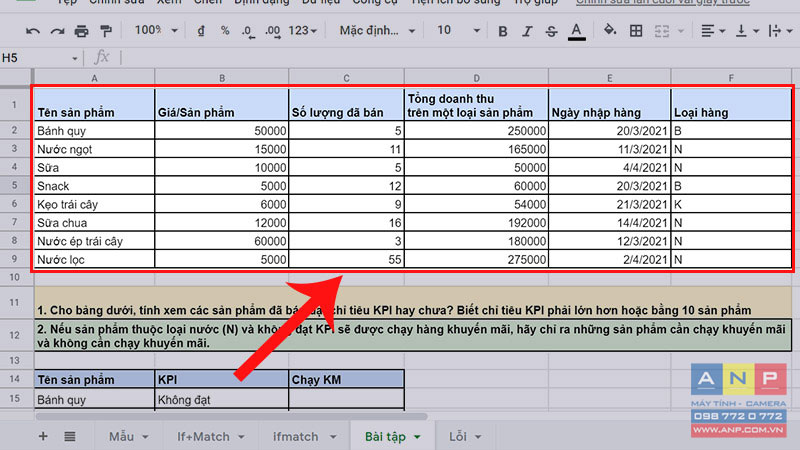Select header "Ngày nhập hàng"
800x450 pixels.
click(610, 105)
